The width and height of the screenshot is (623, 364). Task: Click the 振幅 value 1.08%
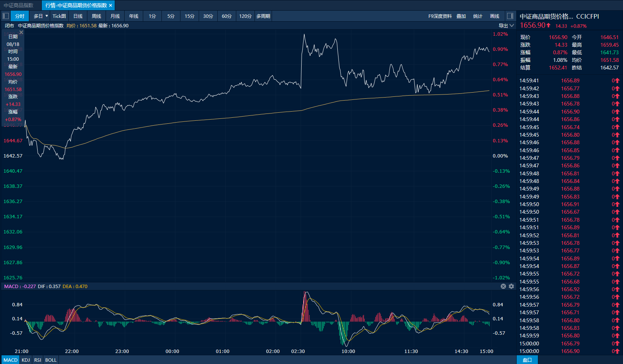coord(560,60)
